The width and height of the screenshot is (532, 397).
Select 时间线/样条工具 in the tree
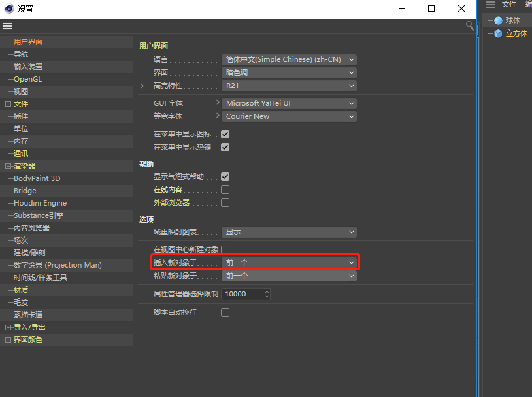41,278
